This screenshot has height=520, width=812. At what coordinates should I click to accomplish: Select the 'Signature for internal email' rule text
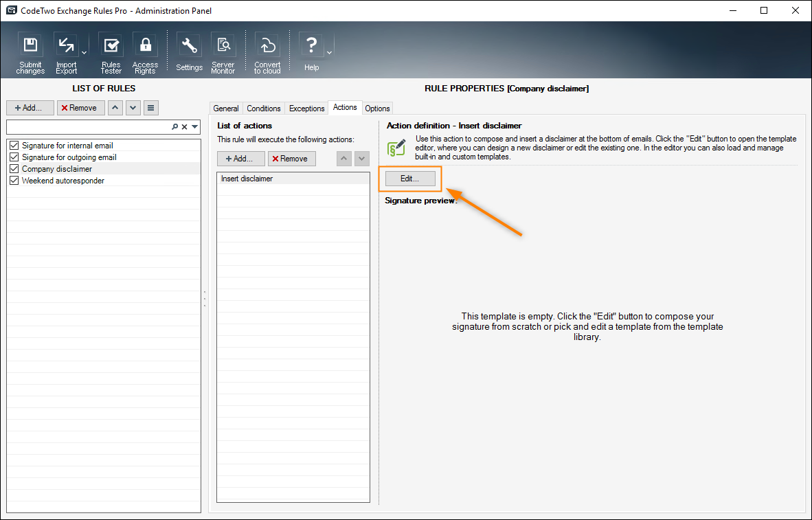(67, 146)
